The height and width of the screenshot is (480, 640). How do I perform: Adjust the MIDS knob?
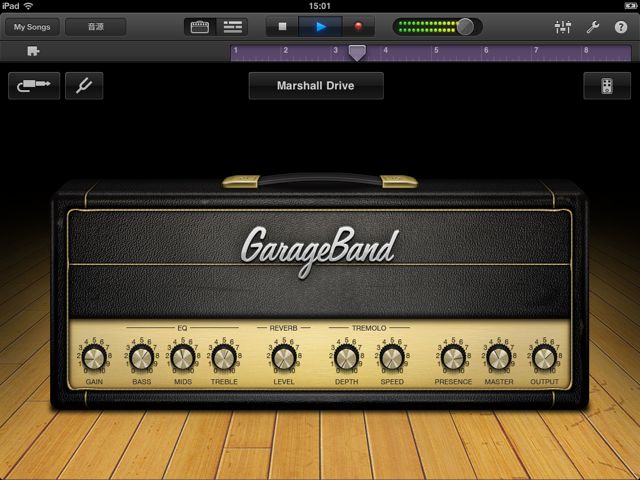[183, 358]
